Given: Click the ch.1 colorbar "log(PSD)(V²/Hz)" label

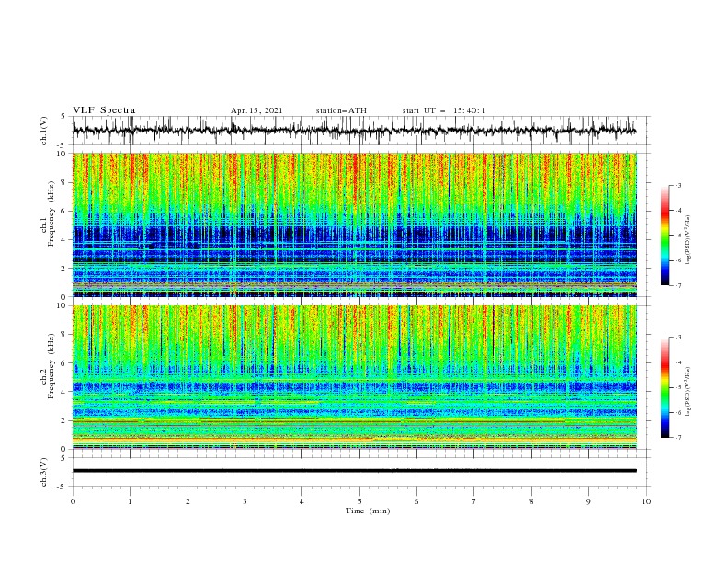Looking at the screenshot, I should pyautogui.click(x=688, y=240).
